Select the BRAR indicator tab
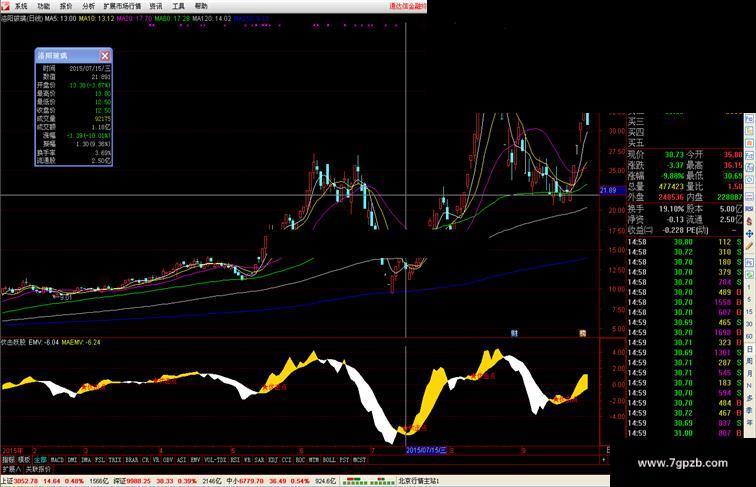The height and width of the screenshot is (487, 756). 132,460
